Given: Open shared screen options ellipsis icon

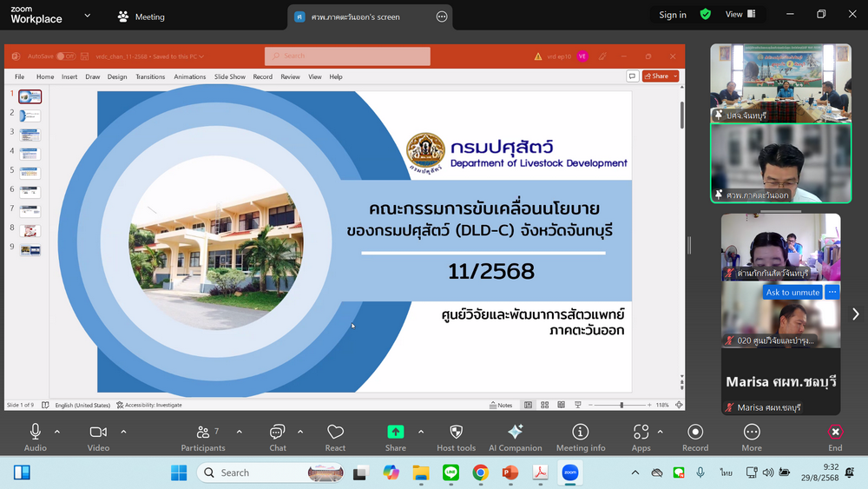Looking at the screenshot, I should (x=442, y=17).
